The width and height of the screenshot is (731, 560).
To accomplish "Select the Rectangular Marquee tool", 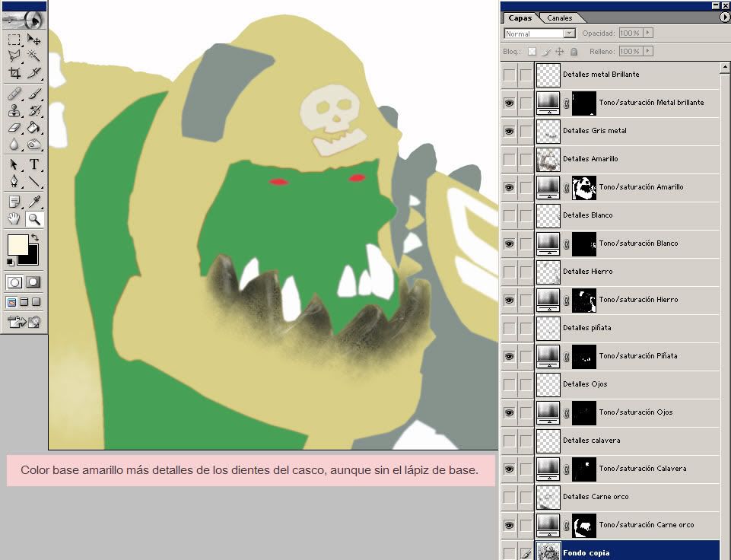I will point(14,39).
